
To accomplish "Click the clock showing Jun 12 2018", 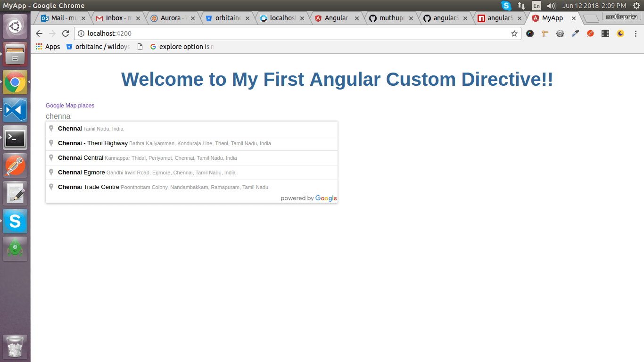I will pos(594,6).
